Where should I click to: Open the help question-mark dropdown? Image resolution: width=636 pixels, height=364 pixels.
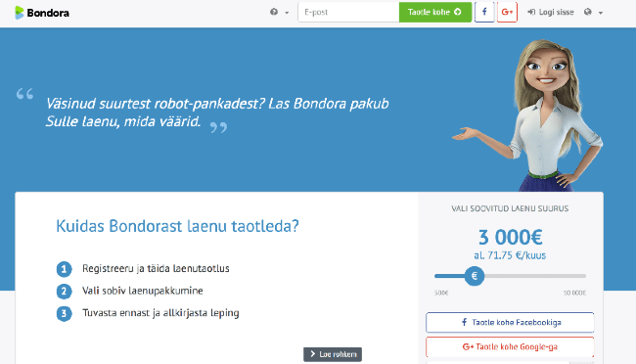[x=279, y=12]
